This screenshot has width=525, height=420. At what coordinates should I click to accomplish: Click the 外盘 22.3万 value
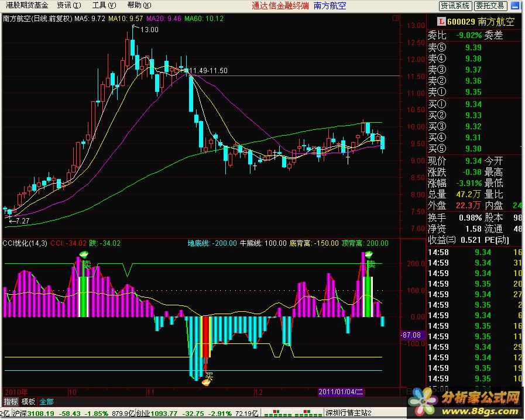coord(468,205)
